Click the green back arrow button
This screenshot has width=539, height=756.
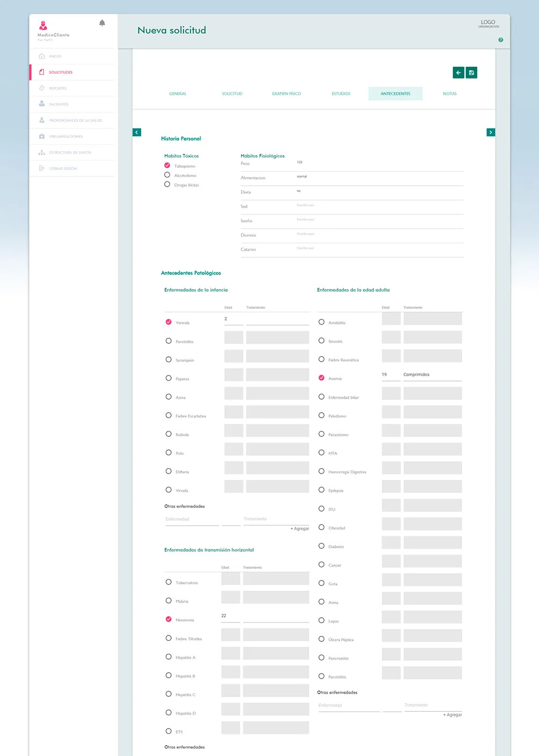coord(458,73)
